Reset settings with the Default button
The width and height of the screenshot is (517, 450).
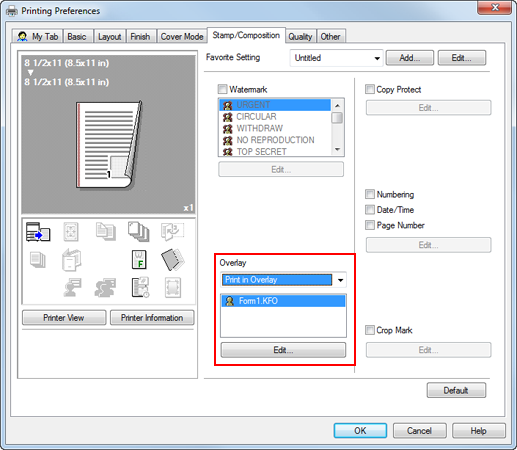pyautogui.click(x=456, y=390)
